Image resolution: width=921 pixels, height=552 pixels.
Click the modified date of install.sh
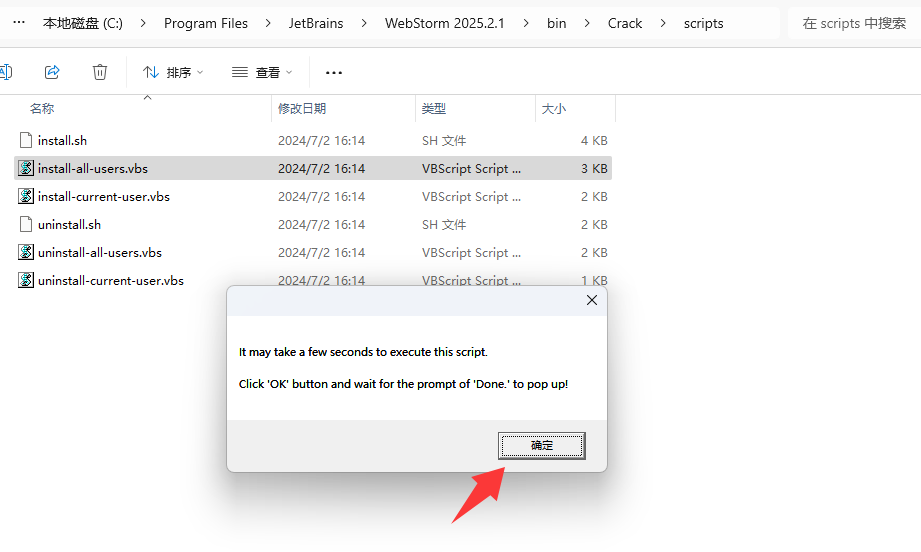(321, 140)
